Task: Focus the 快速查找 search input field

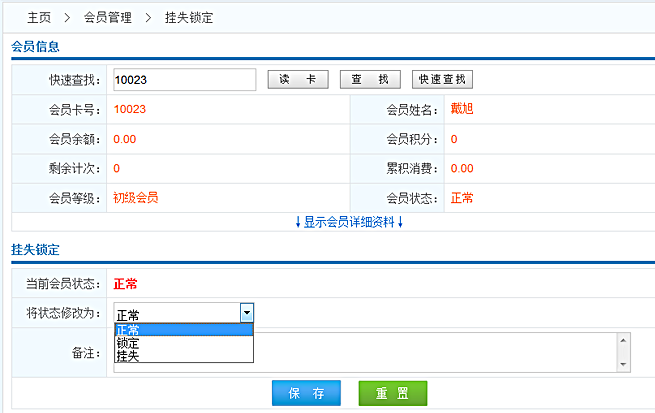Action: [x=184, y=80]
